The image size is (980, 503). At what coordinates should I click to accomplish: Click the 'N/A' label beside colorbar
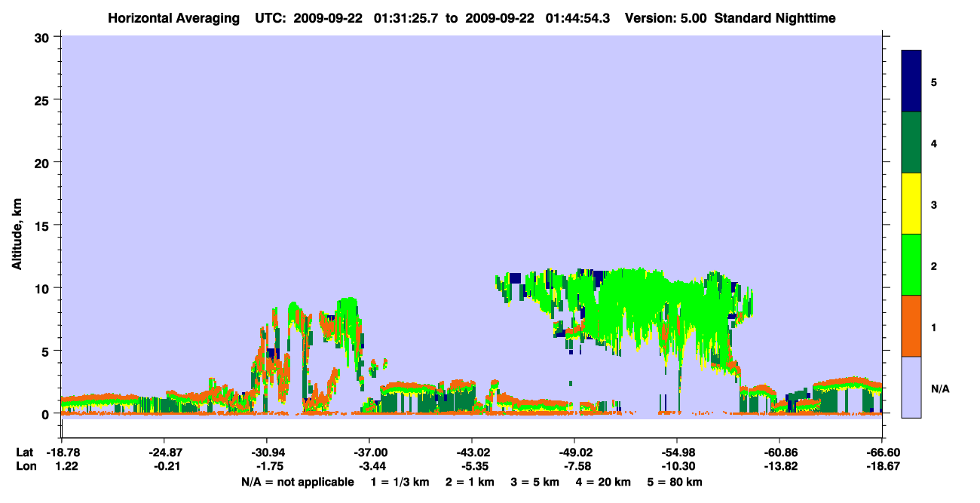click(x=940, y=389)
